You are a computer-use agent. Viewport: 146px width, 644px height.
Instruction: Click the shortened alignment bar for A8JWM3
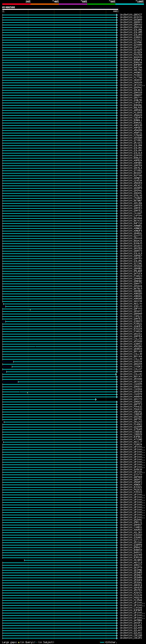click(x=71, y=560)
